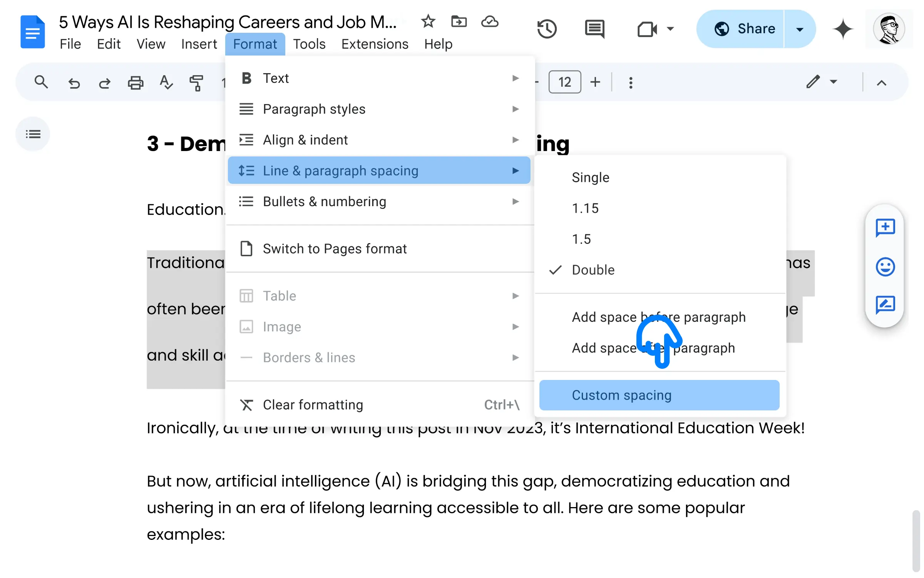The height and width of the screenshot is (578, 924).
Task: Open account profile avatar
Action: pos(889,29)
